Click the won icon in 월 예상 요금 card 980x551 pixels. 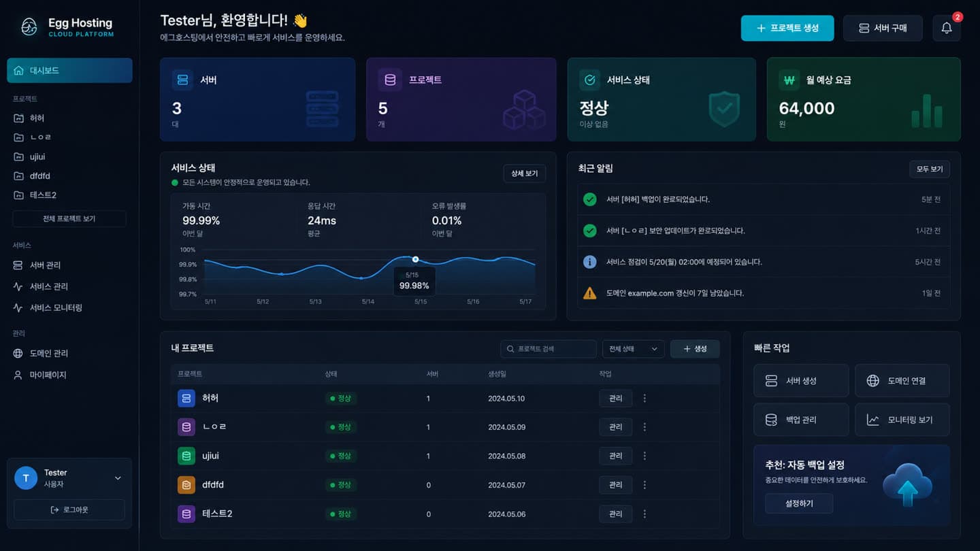(789, 80)
